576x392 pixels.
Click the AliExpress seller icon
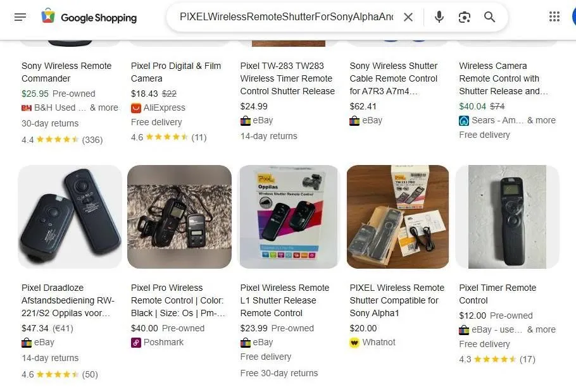[135, 107]
